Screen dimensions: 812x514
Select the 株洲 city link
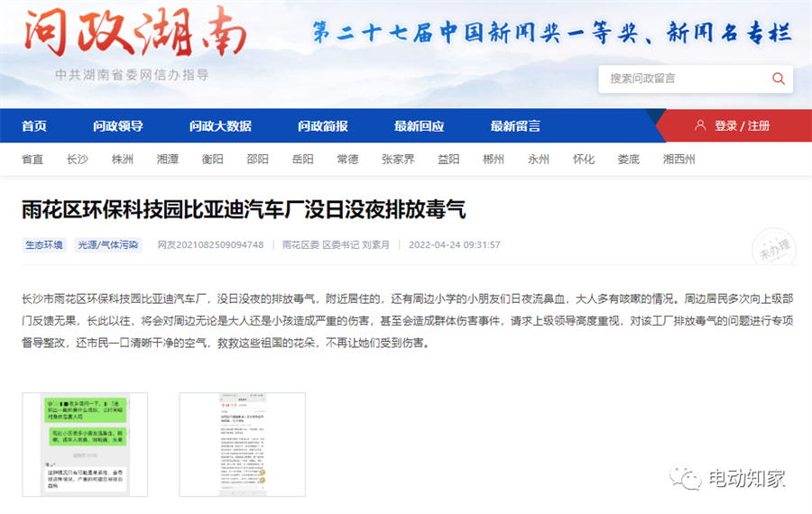click(x=122, y=160)
